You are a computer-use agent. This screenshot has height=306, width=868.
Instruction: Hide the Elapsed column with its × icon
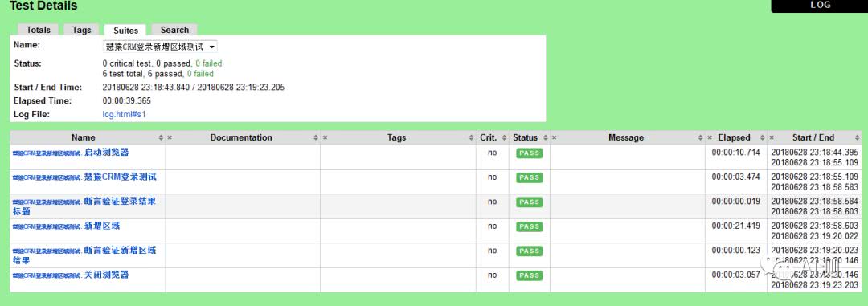pyautogui.click(x=710, y=138)
